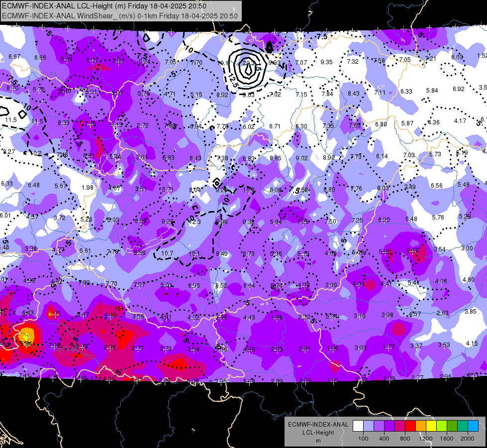
Task: Click the 20.3 wind shear maximum value
Action: pos(248,63)
